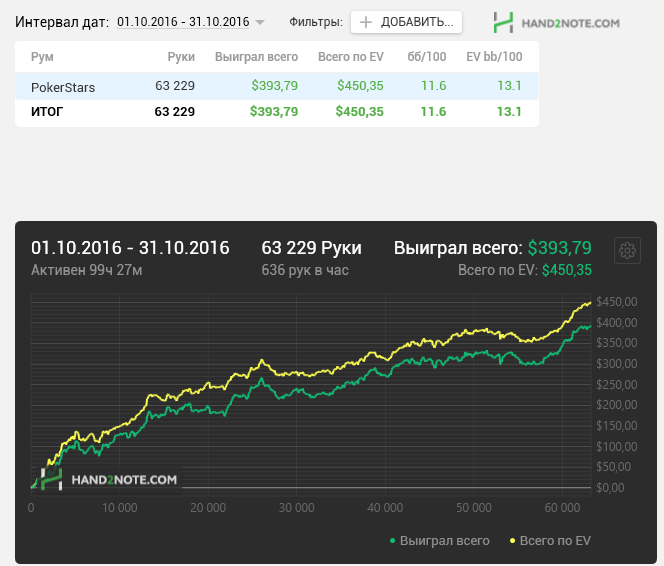Click $450,35 in the PokerStars row
This screenshot has width=664, height=566.
pos(360,86)
